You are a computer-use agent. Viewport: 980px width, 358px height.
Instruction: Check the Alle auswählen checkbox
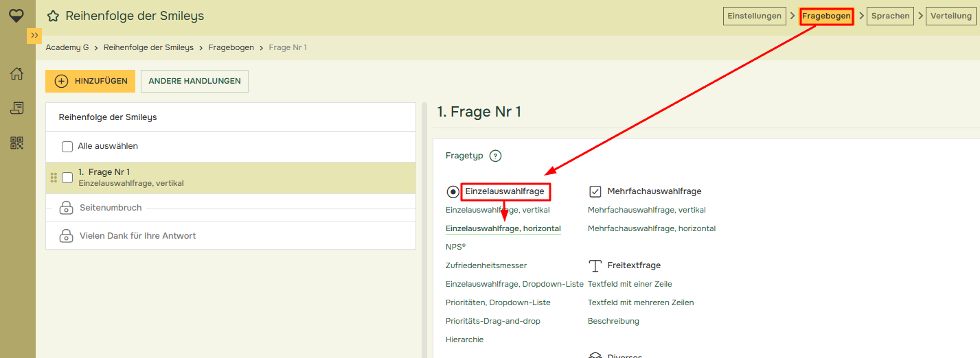(x=67, y=147)
